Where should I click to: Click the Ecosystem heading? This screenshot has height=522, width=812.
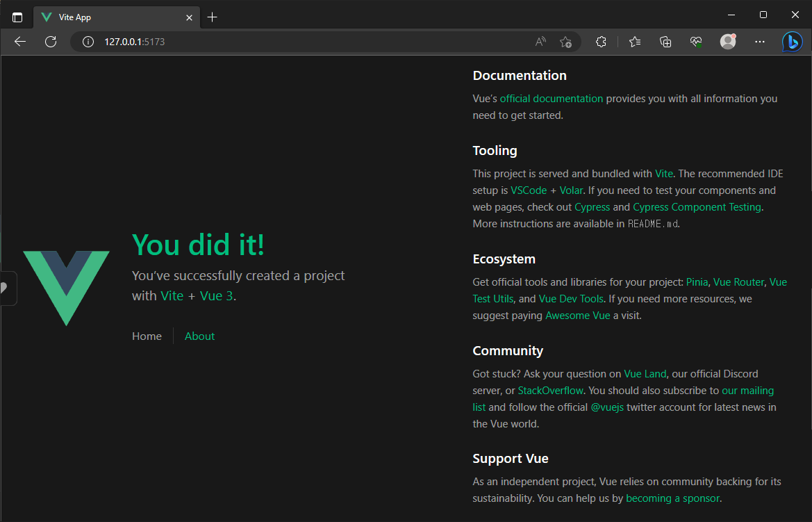click(504, 259)
